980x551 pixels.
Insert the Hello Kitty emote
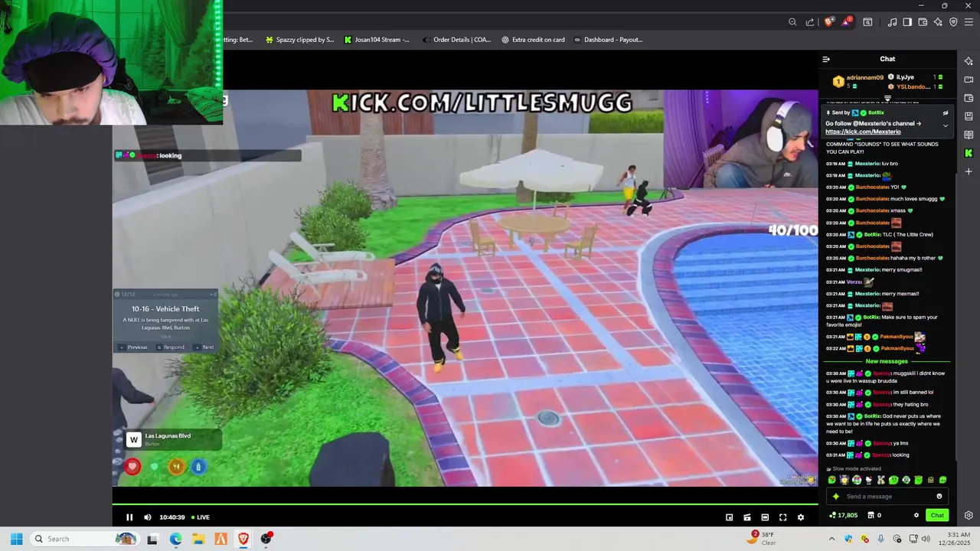click(x=869, y=480)
